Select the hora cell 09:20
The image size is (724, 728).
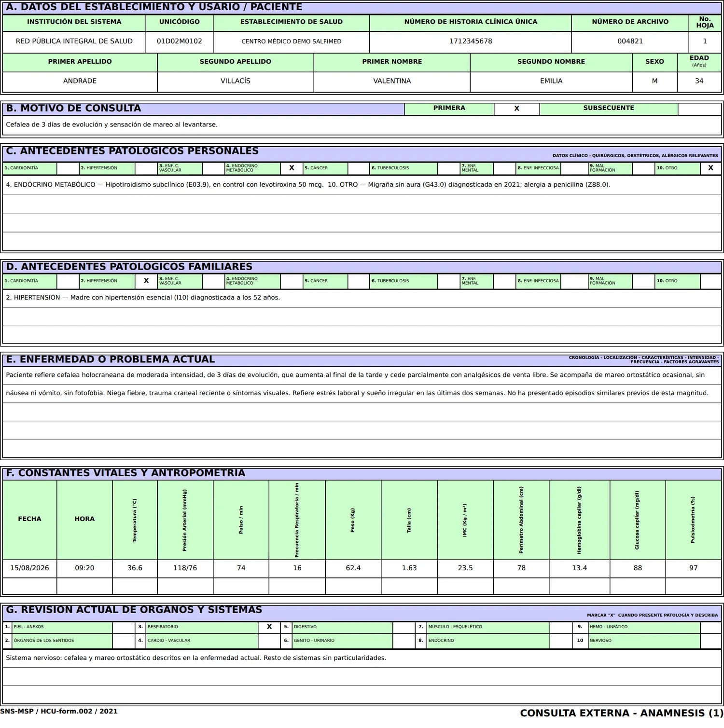click(x=84, y=568)
